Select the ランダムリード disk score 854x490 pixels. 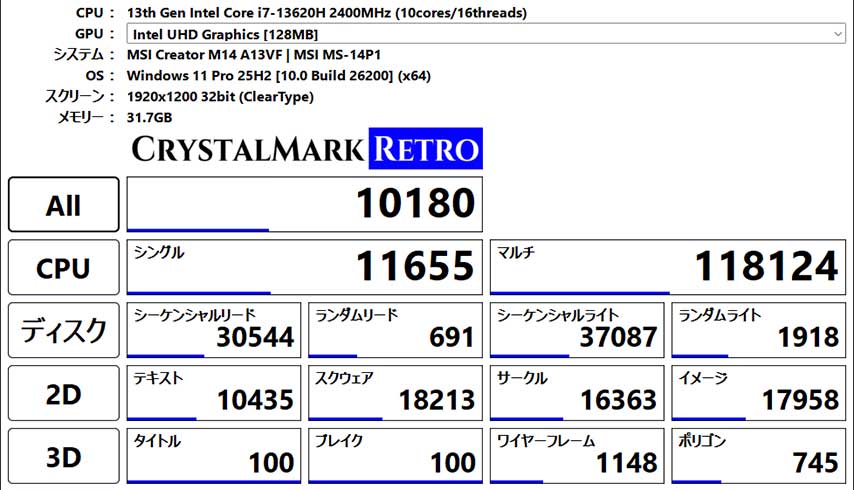tap(395, 330)
